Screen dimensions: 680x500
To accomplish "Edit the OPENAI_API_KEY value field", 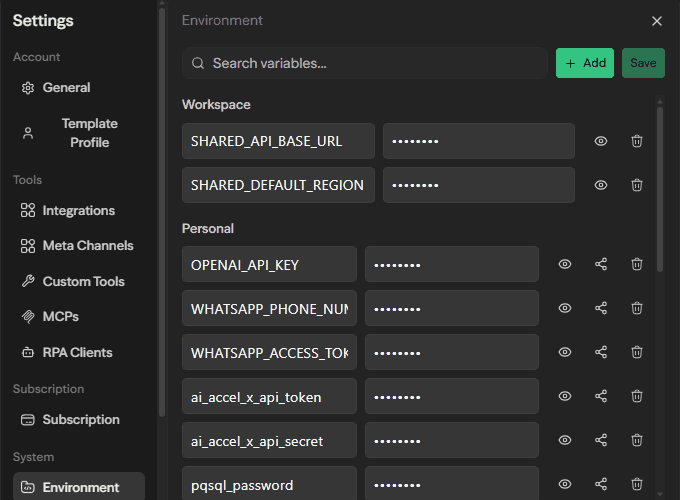I will coord(452,264).
